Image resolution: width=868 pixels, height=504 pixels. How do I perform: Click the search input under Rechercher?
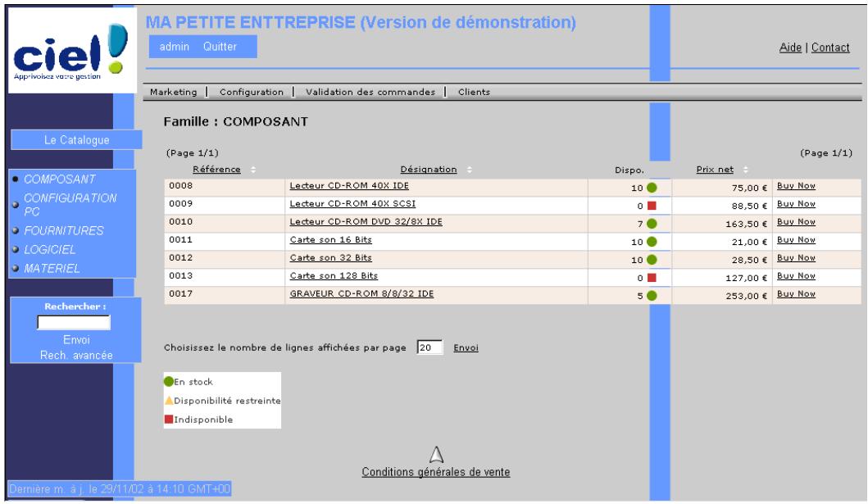click(x=74, y=322)
